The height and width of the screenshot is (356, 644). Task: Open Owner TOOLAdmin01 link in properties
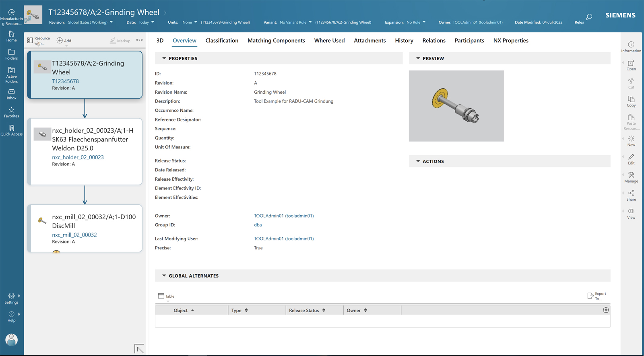[x=284, y=216]
